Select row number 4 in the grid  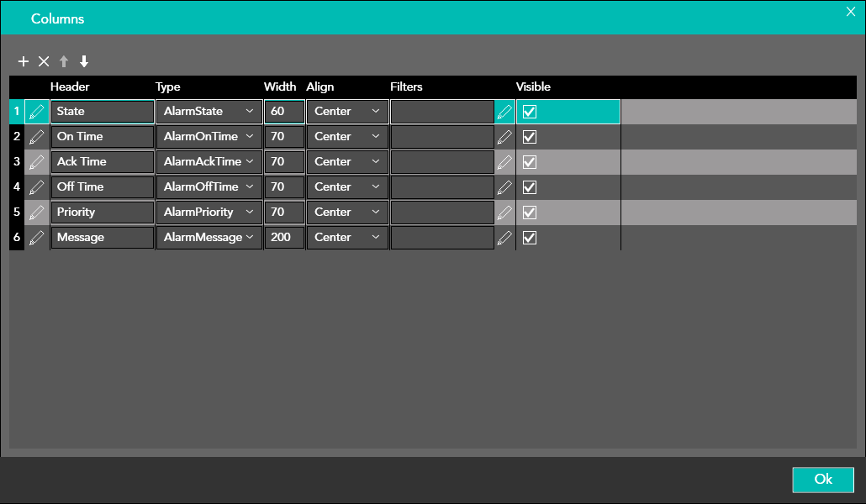pos(17,187)
